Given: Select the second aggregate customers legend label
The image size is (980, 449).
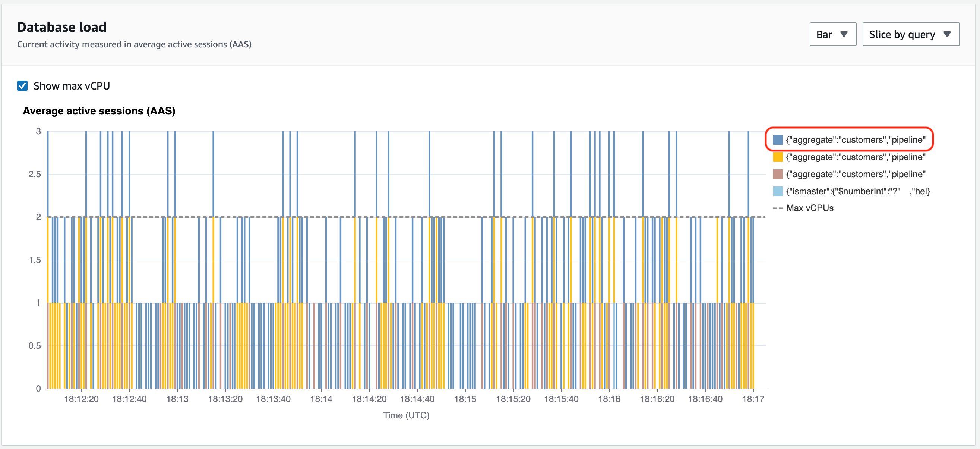Looking at the screenshot, I should (x=856, y=157).
